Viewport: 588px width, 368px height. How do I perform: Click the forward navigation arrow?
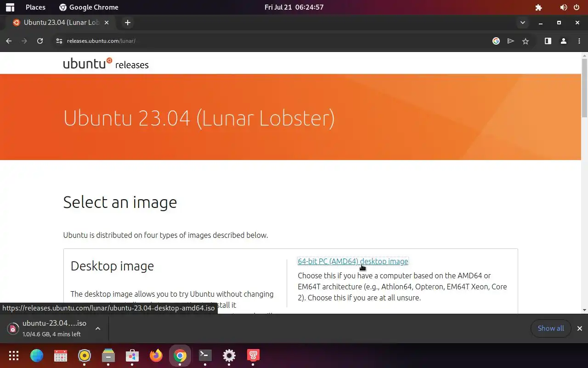24,41
